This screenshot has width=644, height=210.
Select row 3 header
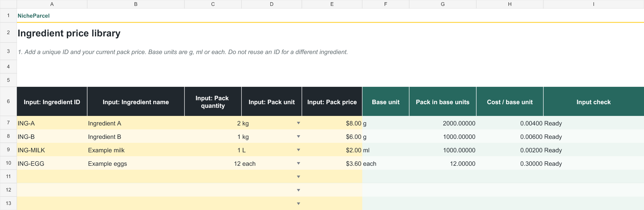point(8,51)
